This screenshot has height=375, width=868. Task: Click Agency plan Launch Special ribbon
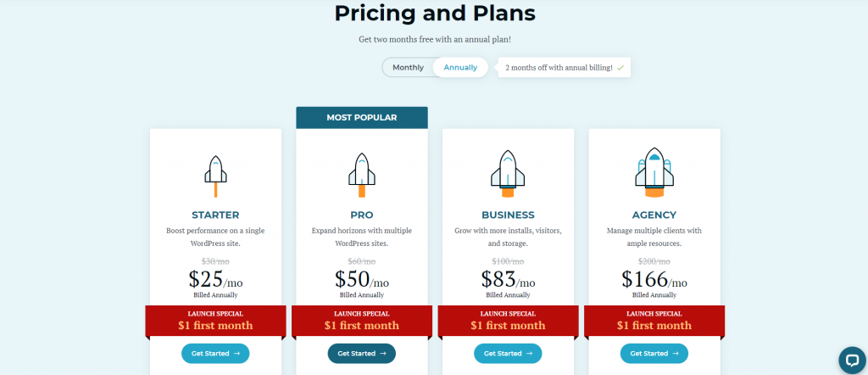coord(654,321)
